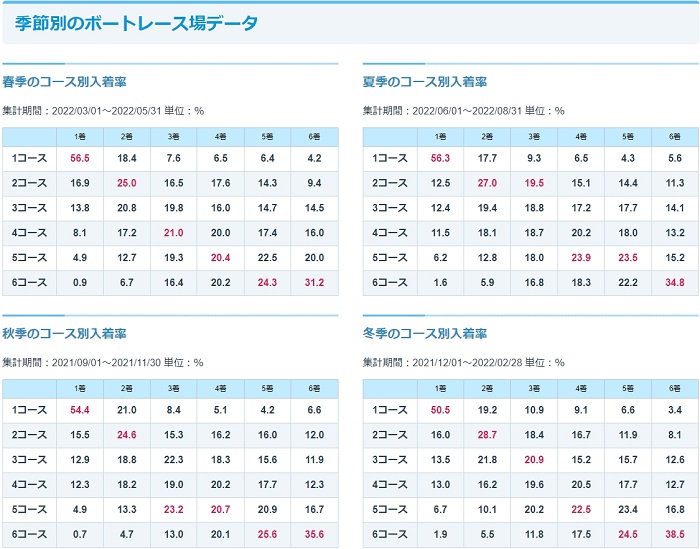The height and width of the screenshot is (549, 700).
Task: Select the 54.4 cell in autumn table
Action: point(80,410)
